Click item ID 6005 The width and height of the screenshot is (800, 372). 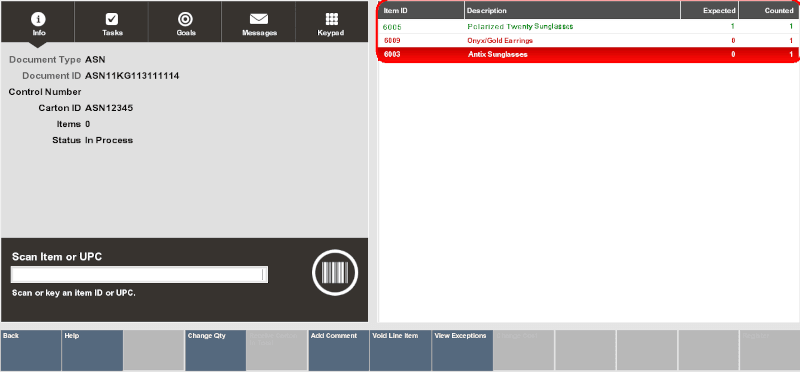coord(392,27)
